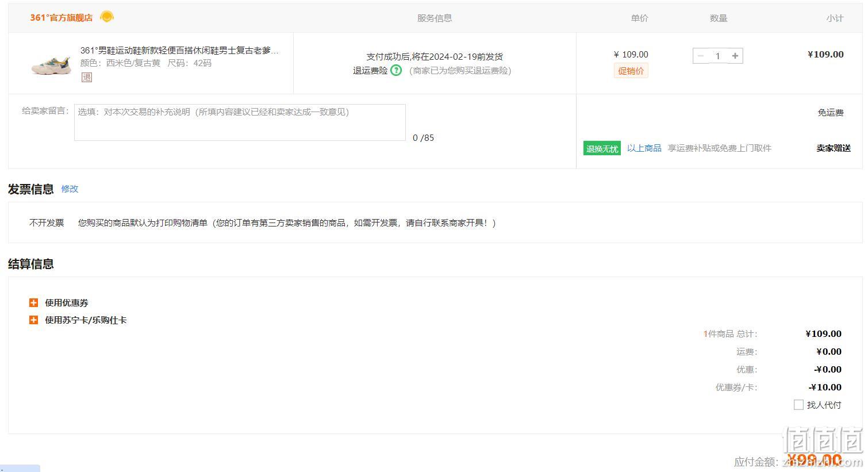Check the 找人代付 checkbox

pos(798,405)
